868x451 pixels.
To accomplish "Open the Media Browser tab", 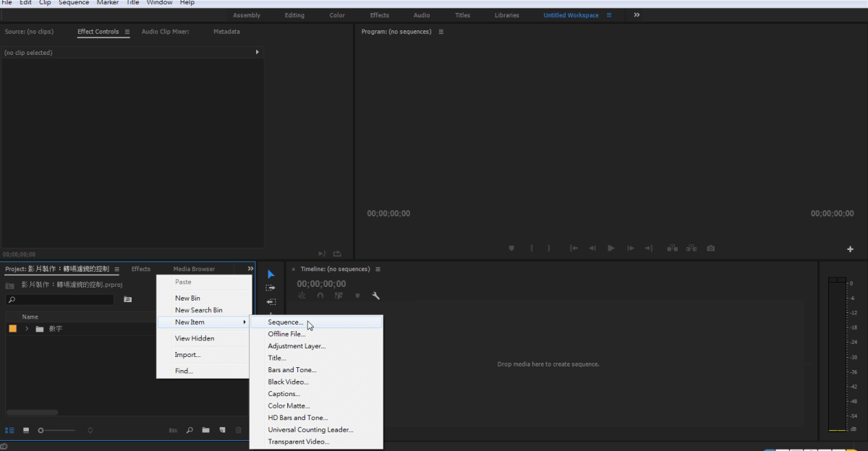I will [194, 269].
